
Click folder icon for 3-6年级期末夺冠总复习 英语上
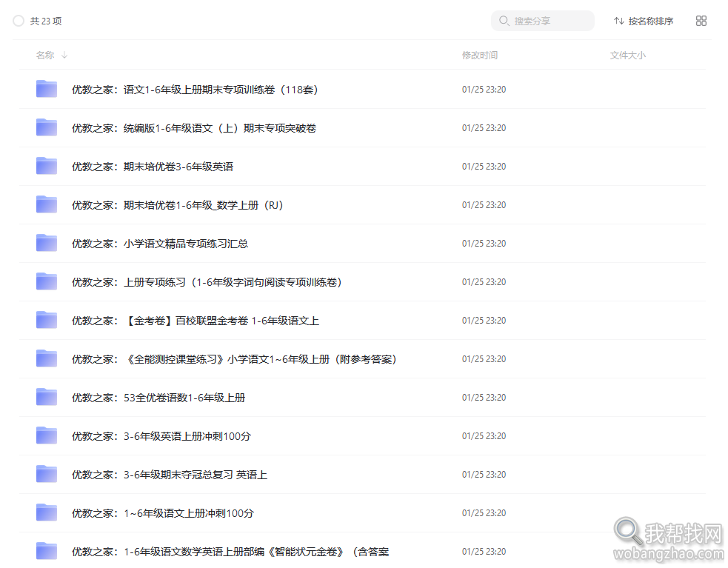47,474
